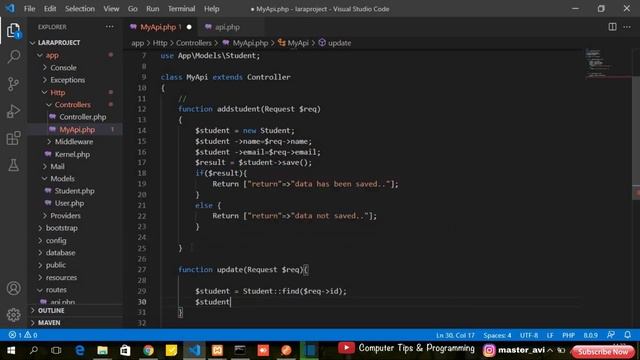The width and height of the screenshot is (640, 360).
Task: Open the Run menu
Action: coord(153,9)
